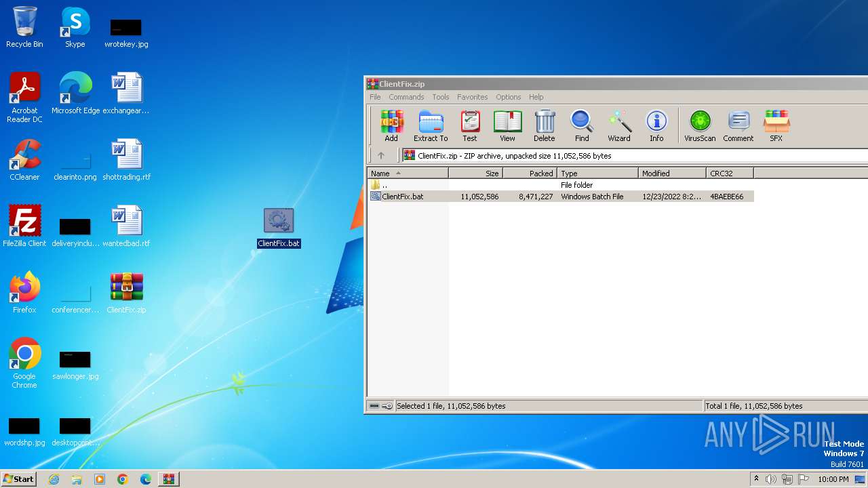The height and width of the screenshot is (488, 868).
Task: Open Windows Explorer from the taskbar
Action: [77, 479]
